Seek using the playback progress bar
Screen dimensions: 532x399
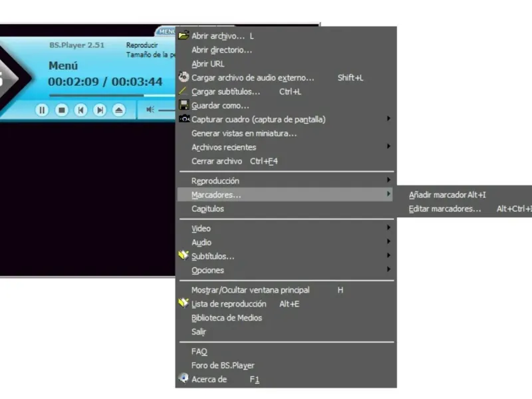112,96
